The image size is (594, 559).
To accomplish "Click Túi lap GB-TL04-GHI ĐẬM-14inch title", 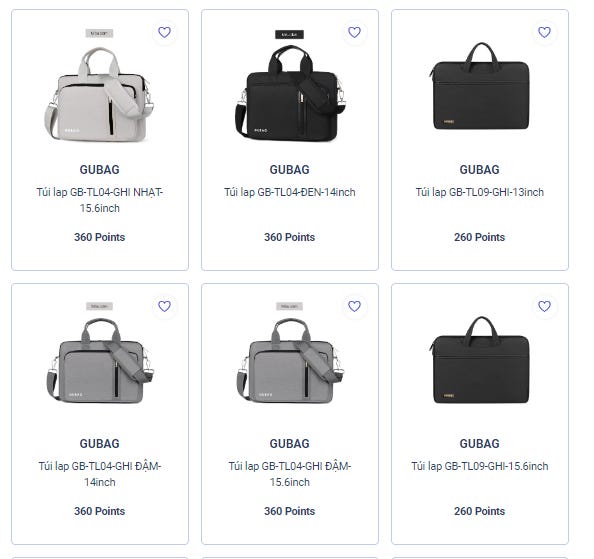I will pyautogui.click(x=100, y=474).
